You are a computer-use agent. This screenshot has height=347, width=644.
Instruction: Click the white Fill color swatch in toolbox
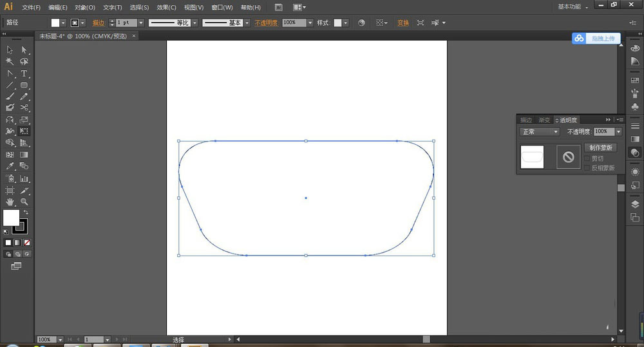point(11,218)
